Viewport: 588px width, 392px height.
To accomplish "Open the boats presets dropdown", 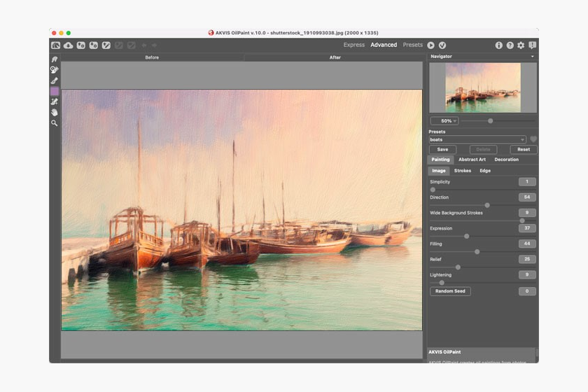I will (477, 139).
